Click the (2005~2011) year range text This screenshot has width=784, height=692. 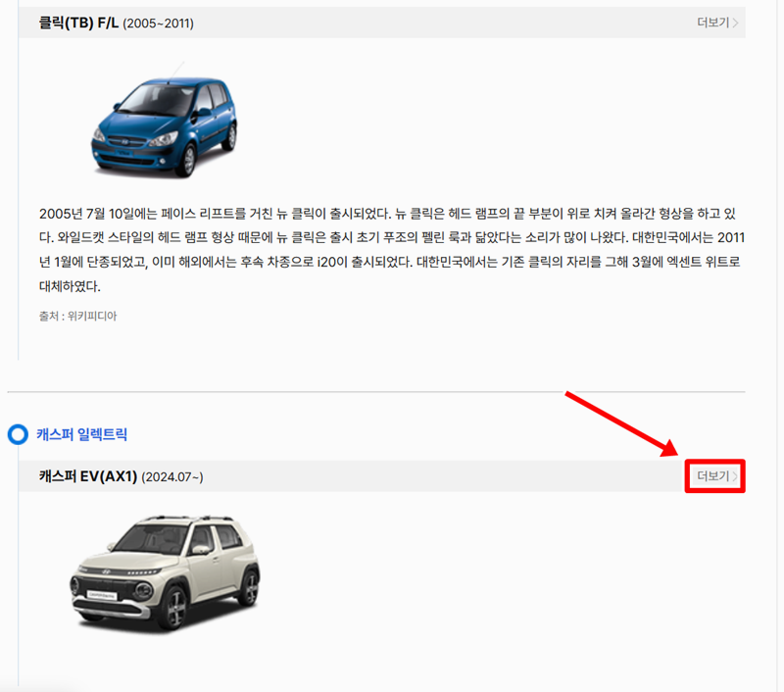point(158,24)
